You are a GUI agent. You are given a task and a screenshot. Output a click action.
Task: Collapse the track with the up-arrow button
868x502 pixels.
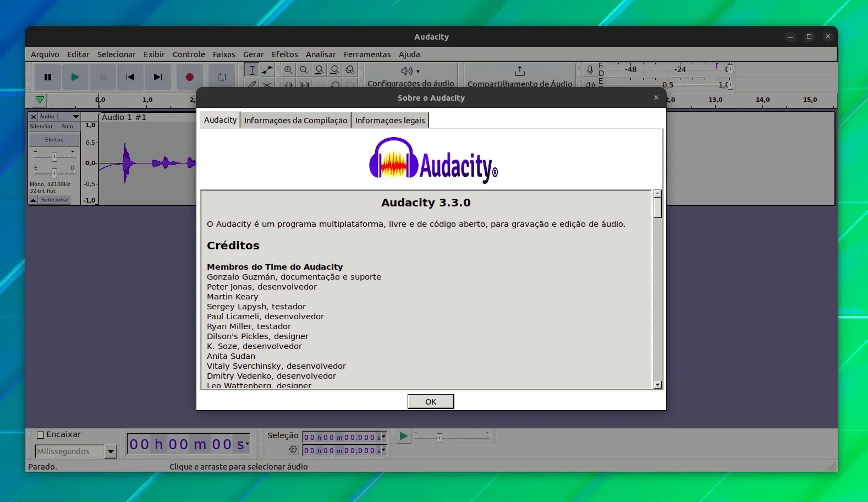33,200
